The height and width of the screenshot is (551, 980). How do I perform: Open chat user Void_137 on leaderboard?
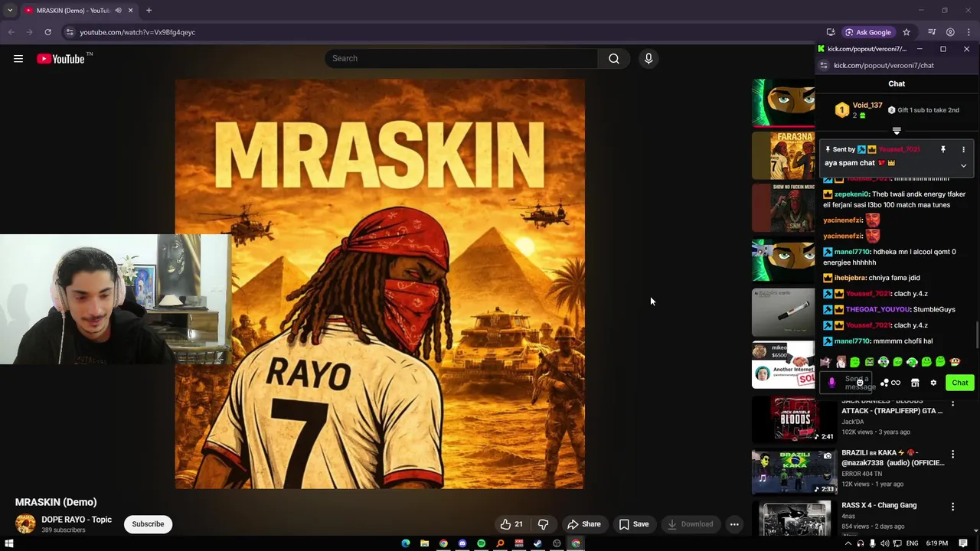(867, 106)
